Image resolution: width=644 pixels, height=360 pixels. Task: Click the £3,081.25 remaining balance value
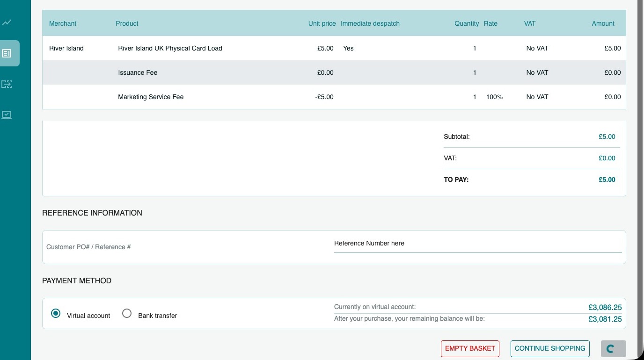pyautogui.click(x=605, y=319)
